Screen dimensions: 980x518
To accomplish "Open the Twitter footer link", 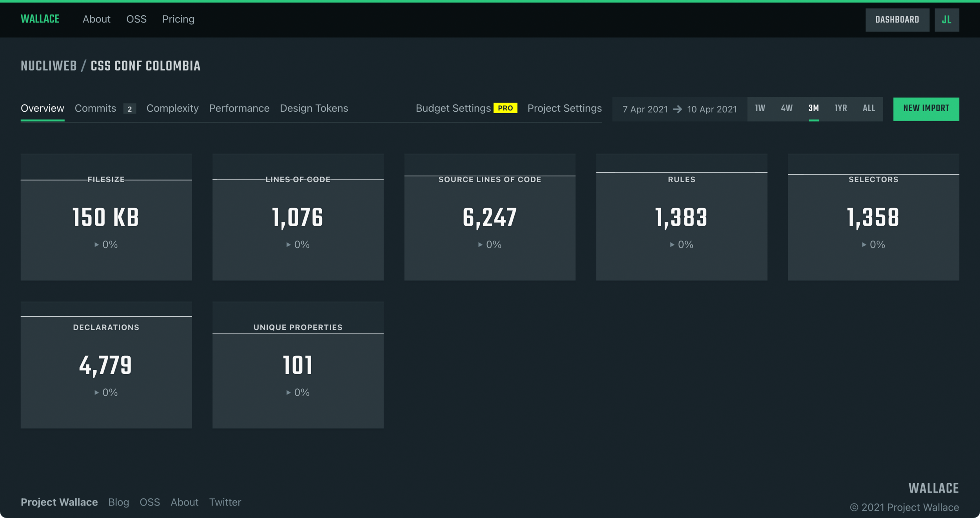I will coord(225,502).
